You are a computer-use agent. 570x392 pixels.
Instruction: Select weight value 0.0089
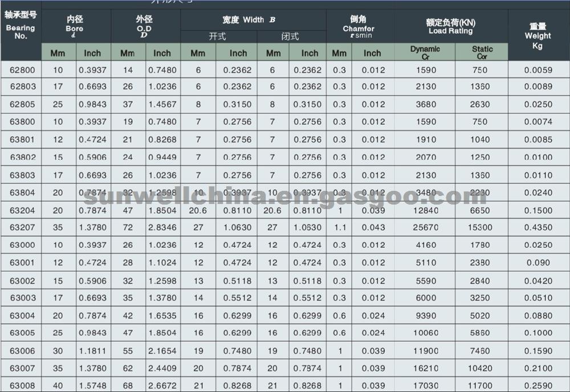[x=538, y=87]
